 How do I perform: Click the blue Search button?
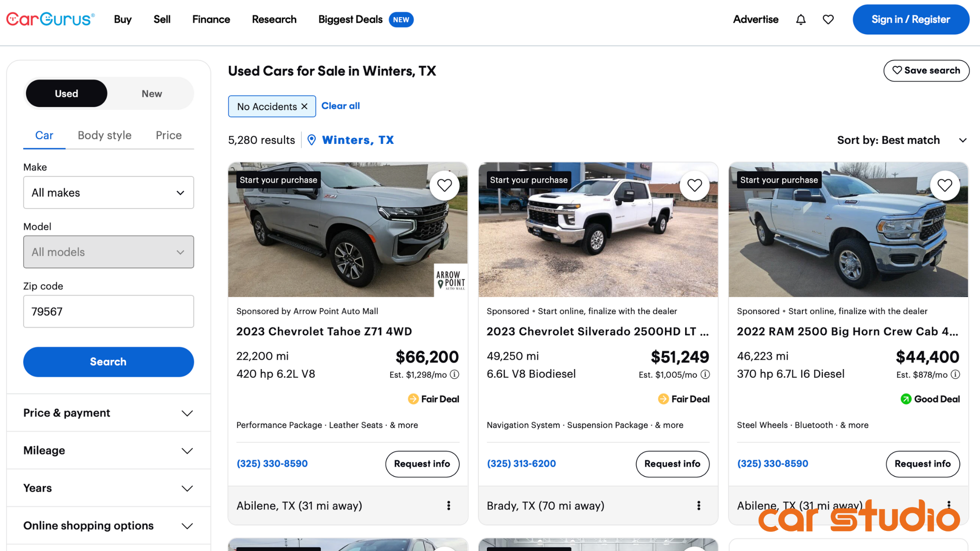pyautogui.click(x=108, y=362)
